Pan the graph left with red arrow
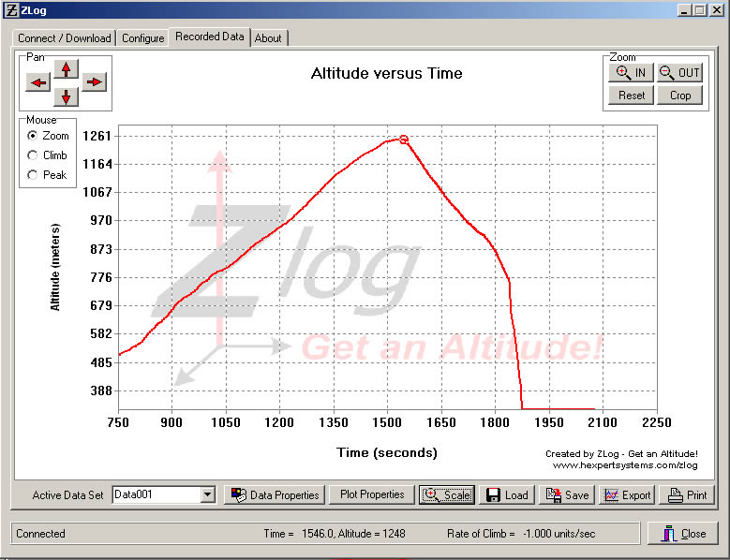Image resolution: width=730 pixels, height=560 pixels. [38, 82]
